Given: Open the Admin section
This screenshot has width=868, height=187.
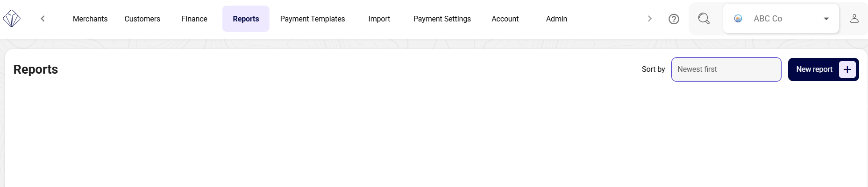Looking at the screenshot, I should coord(556,19).
